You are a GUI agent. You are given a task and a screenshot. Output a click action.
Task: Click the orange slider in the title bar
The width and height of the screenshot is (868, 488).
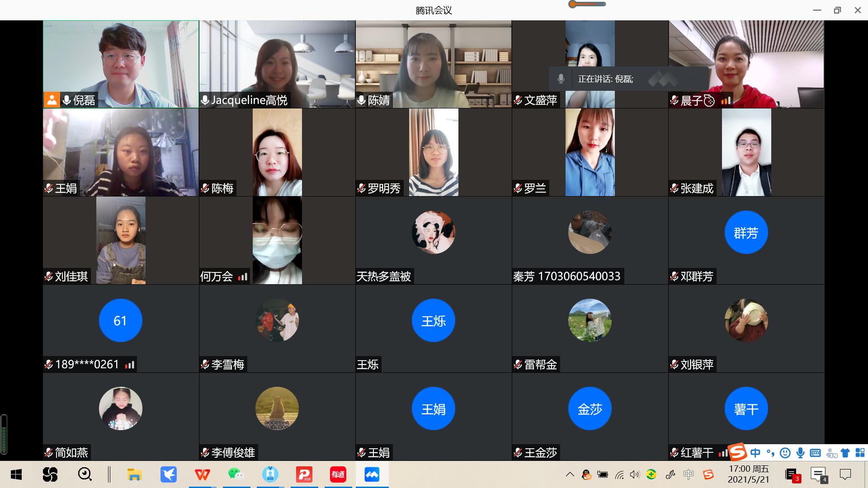(573, 5)
